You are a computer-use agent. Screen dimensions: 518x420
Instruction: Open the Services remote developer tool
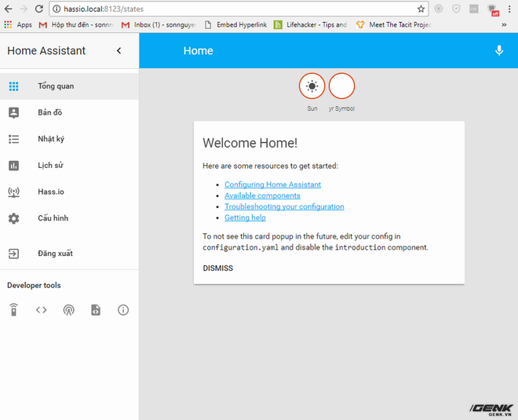point(13,310)
